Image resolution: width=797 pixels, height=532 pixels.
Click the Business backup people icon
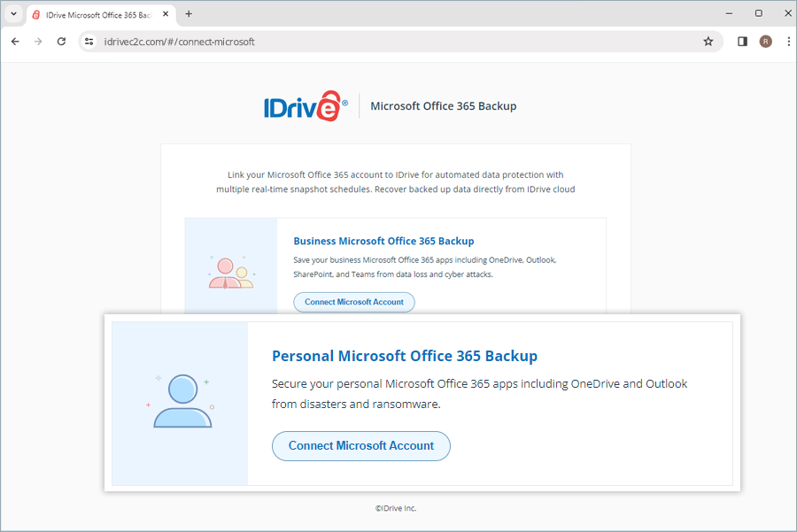(x=231, y=273)
